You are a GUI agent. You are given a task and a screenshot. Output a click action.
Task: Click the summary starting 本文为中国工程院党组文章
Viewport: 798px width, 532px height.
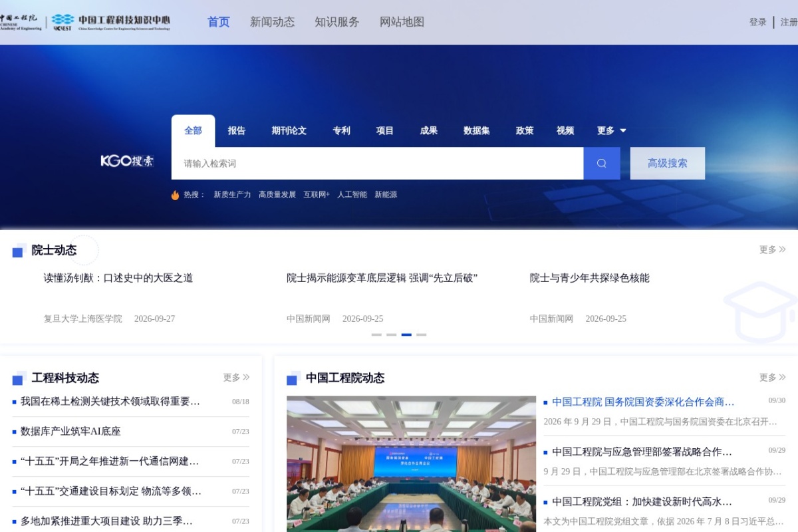point(664,521)
